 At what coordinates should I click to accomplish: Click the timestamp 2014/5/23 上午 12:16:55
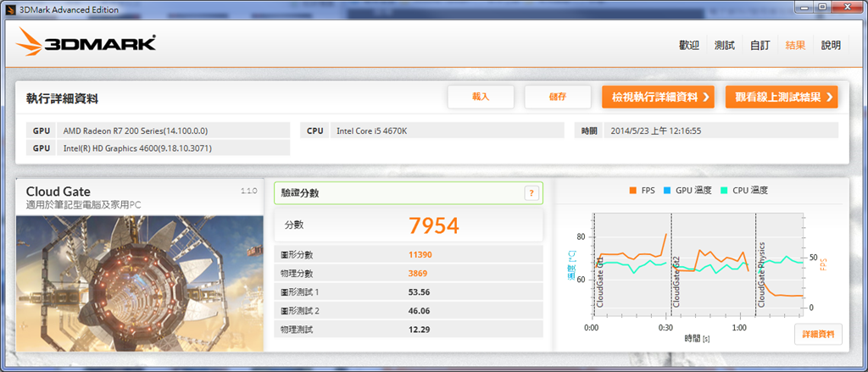coord(721,130)
